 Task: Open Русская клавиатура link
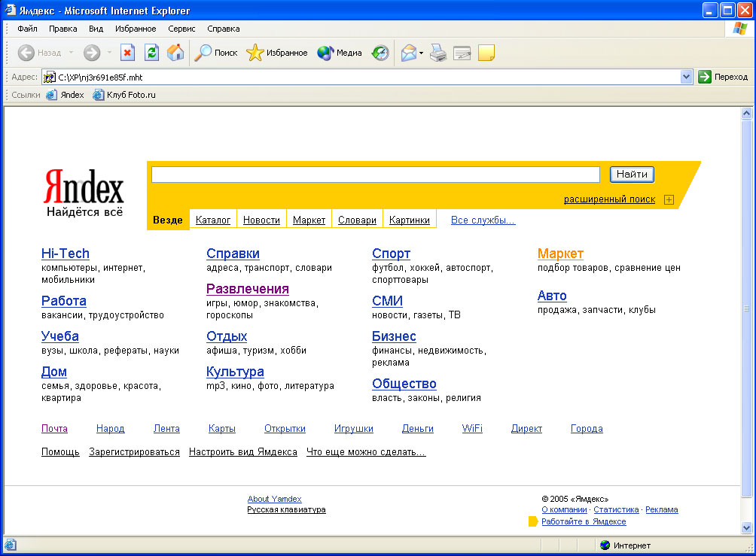(286, 510)
